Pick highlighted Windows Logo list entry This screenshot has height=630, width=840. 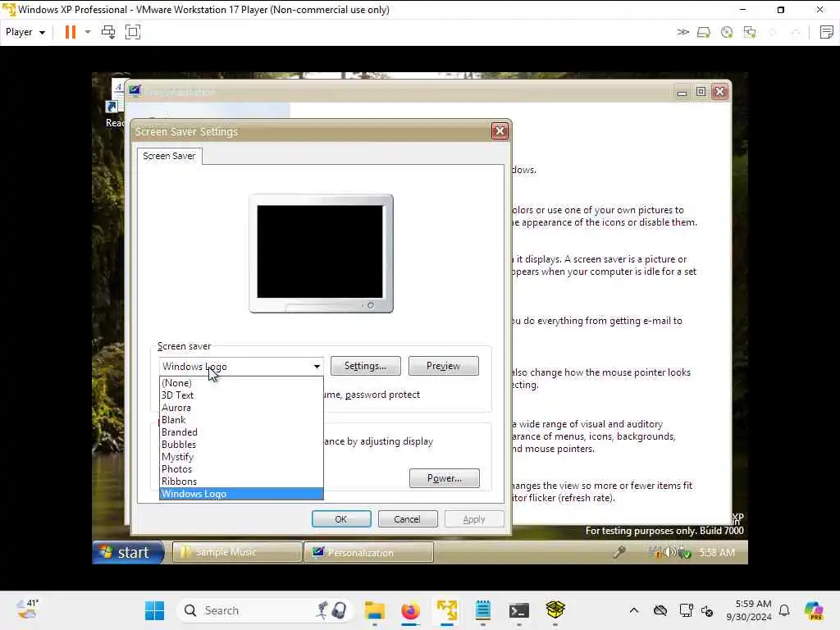(x=241, y=493)
